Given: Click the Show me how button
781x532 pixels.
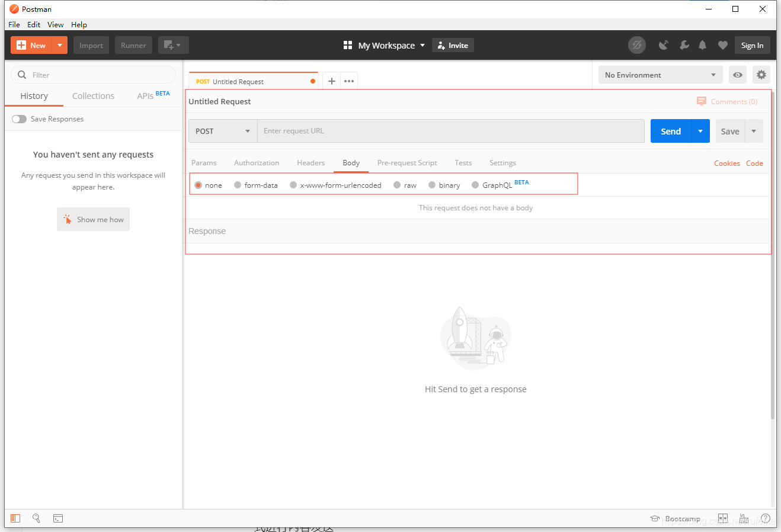Looking at the screenshot, I should 93,219.
